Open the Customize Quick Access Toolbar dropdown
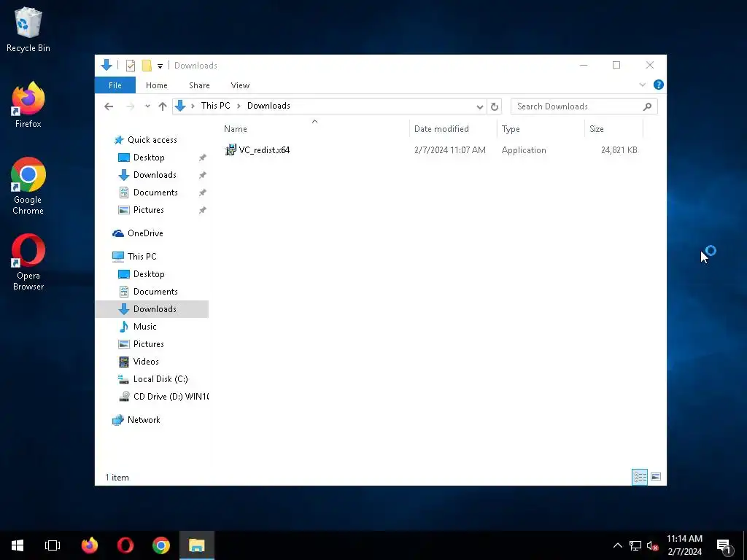This screenshot has height=560, width=747. tap(160, 66)
